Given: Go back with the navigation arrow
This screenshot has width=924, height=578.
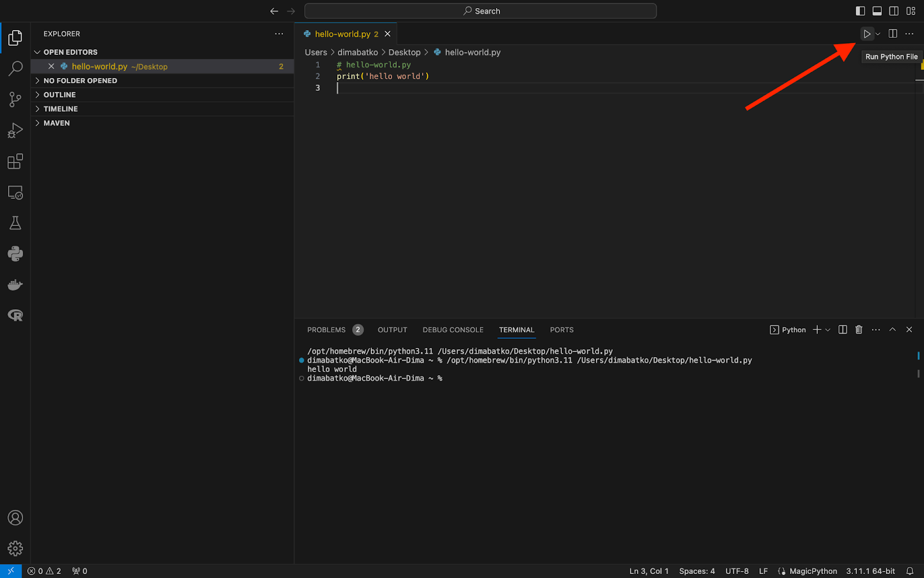Looking at the screenshot, I should click(274, 11).
